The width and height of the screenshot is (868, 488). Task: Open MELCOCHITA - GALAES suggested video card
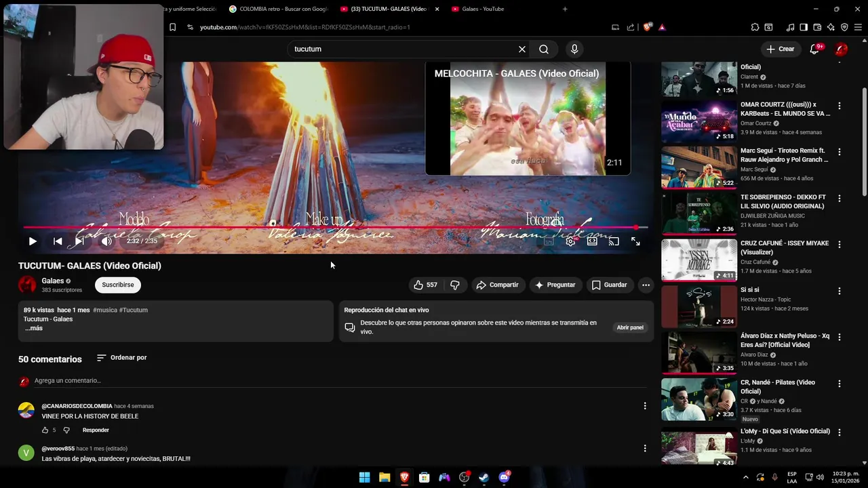(528, 119)
